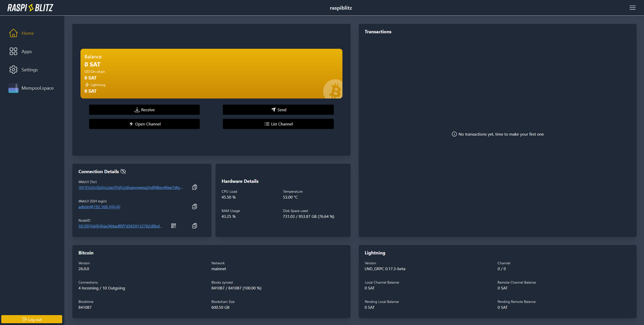Click the yellow Balance card

(x=211, y=74)
